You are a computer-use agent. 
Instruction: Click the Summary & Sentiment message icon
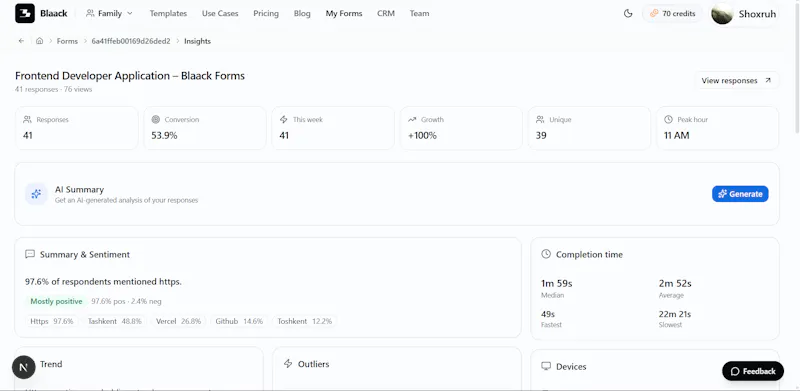[30, 254]
